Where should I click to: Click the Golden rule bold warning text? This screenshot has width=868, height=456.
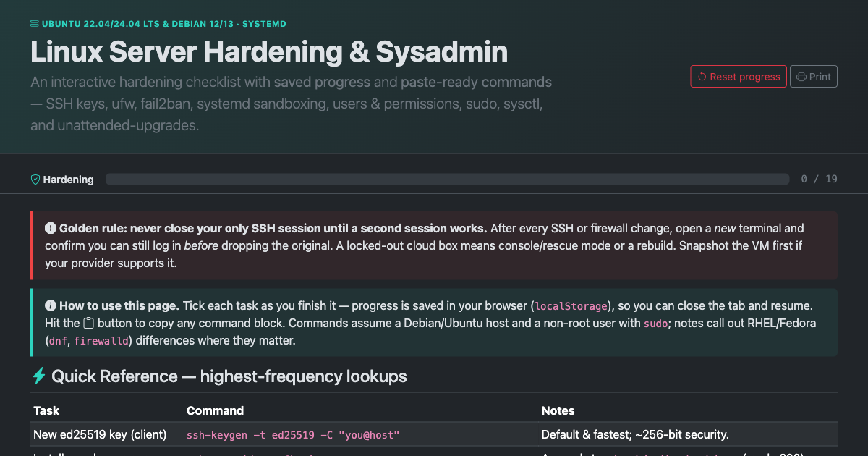[x=273, y=228]
